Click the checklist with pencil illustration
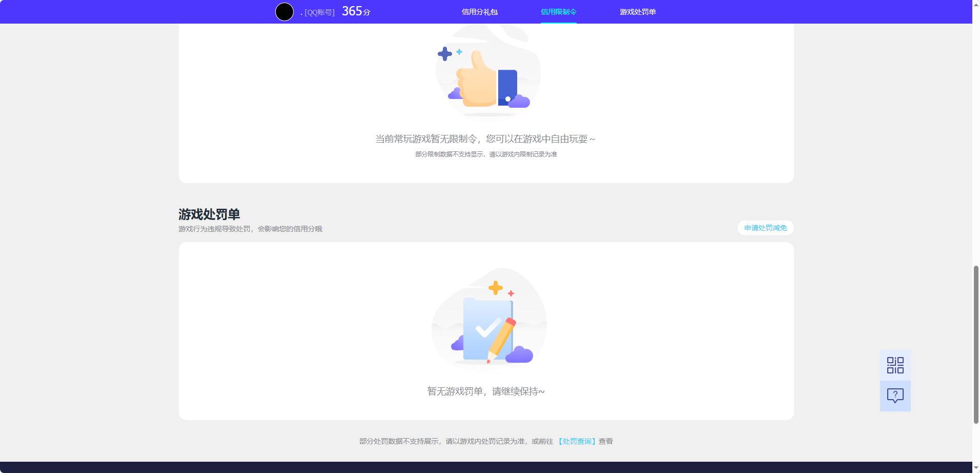 tap(489, 316)
